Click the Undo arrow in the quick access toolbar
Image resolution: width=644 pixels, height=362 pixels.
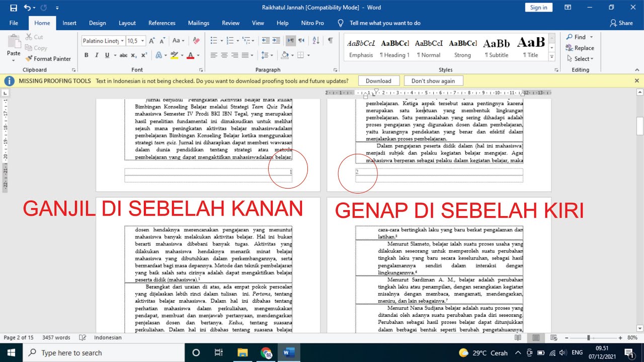pyautogui.click(x=27, y=8)
